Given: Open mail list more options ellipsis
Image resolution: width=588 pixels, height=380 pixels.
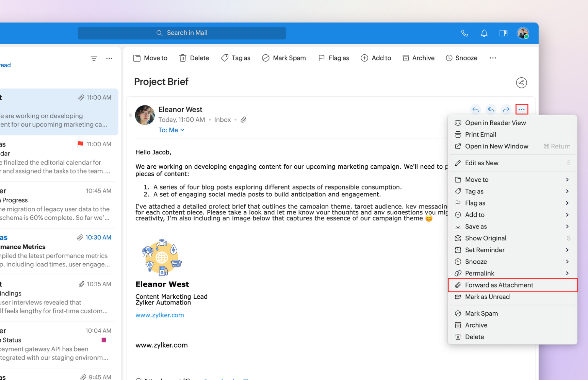Looking at the screenshot, I should click(x=109, y=59).
